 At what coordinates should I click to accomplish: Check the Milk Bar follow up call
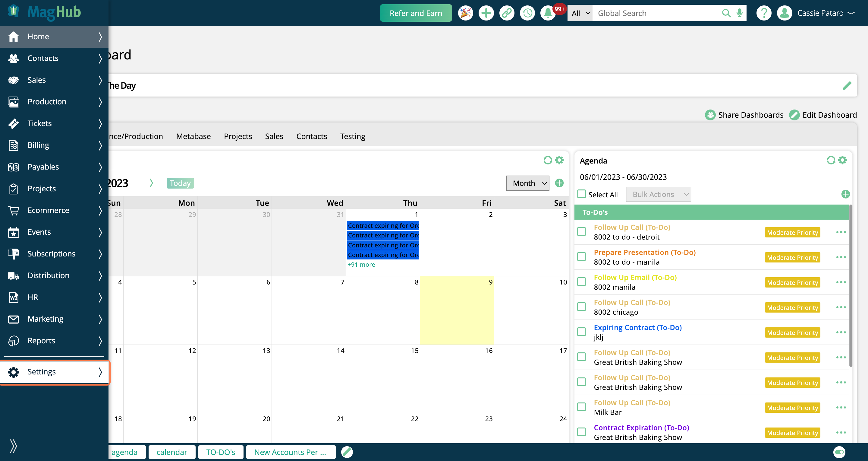tap(581, 407)
